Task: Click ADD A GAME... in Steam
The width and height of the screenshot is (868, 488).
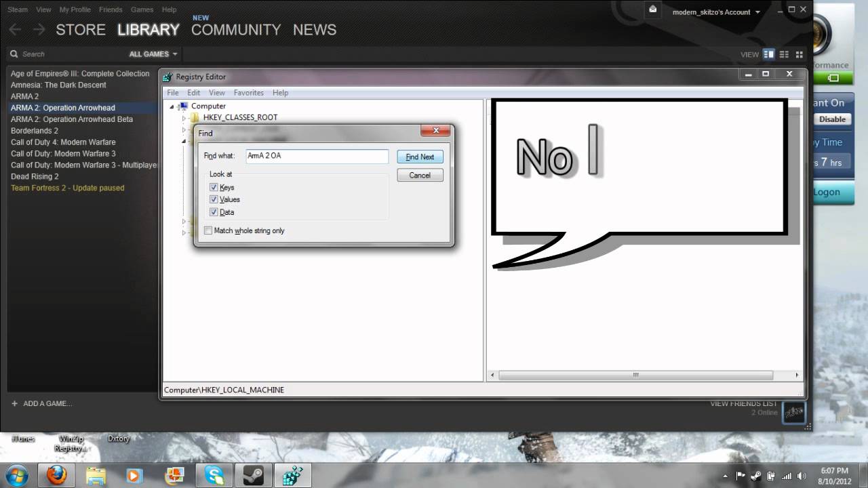Action: (47, 403)
